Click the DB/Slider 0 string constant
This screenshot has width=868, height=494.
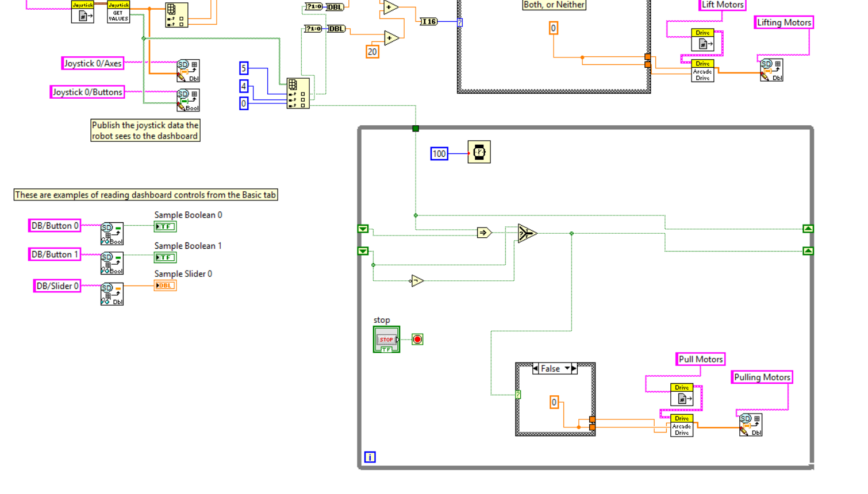click(x=57, y=286)
